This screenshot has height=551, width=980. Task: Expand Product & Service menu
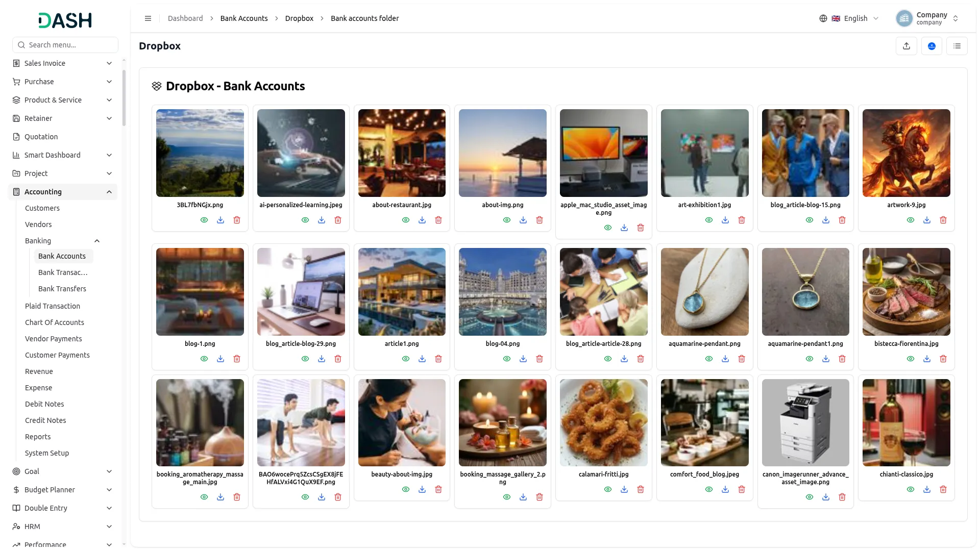tap(63, 100)
